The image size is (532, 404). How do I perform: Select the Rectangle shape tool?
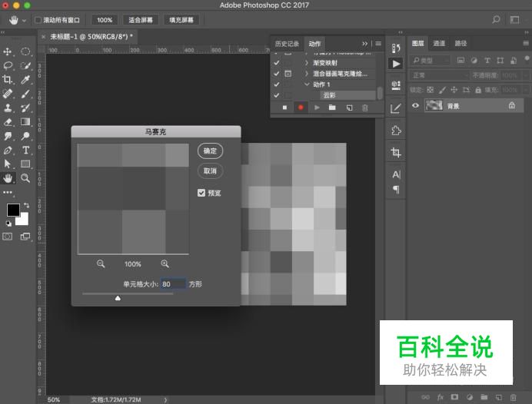25,164
